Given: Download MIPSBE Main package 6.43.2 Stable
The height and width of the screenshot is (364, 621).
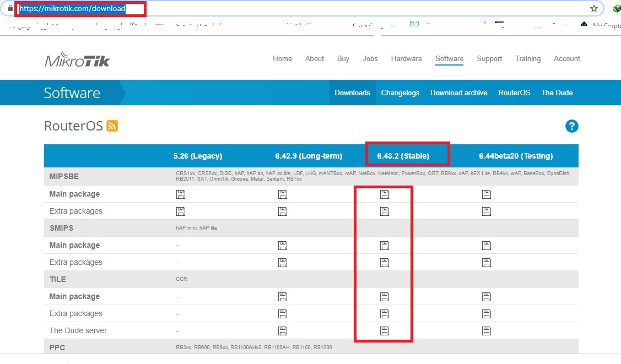Looking at the screenshot, I should tap(385, 194).
